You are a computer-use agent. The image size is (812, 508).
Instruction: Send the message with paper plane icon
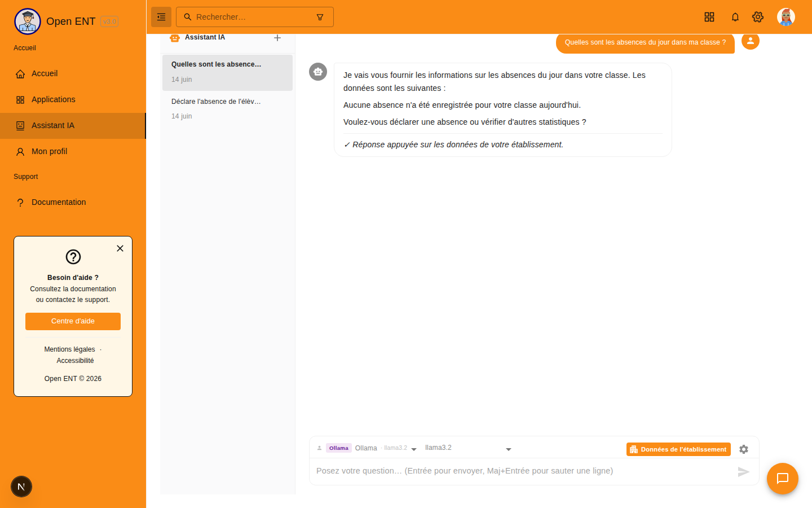click(x=744, y=472)
